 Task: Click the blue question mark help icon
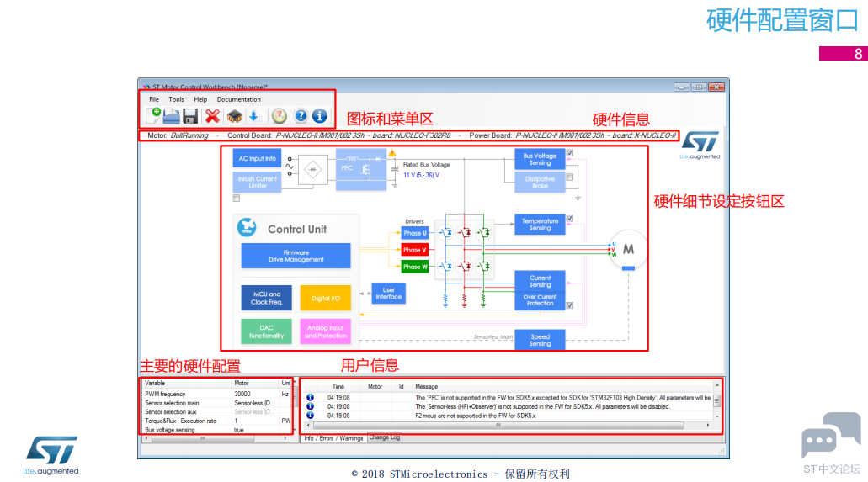click(x=300, y=115)
